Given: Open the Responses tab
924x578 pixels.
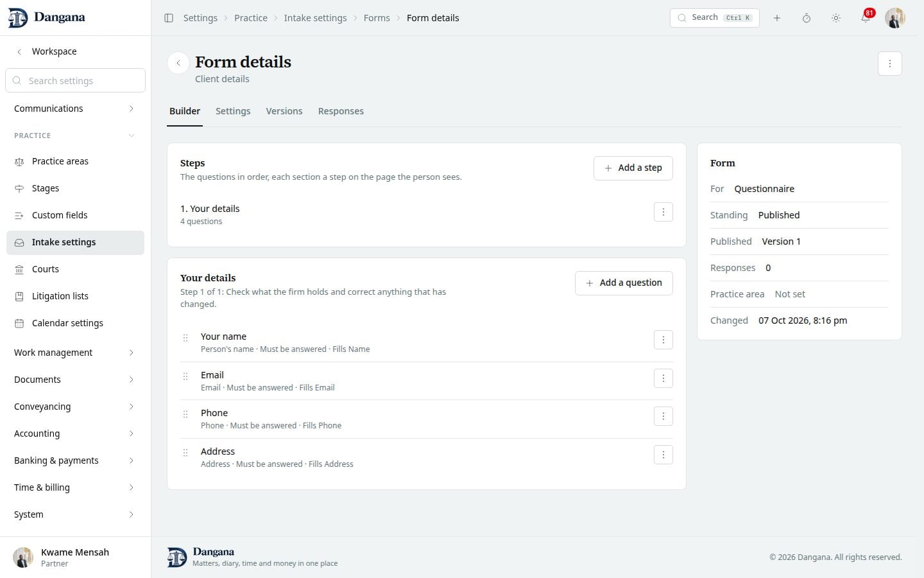Looking at the screenshot, I should (341, 111).
